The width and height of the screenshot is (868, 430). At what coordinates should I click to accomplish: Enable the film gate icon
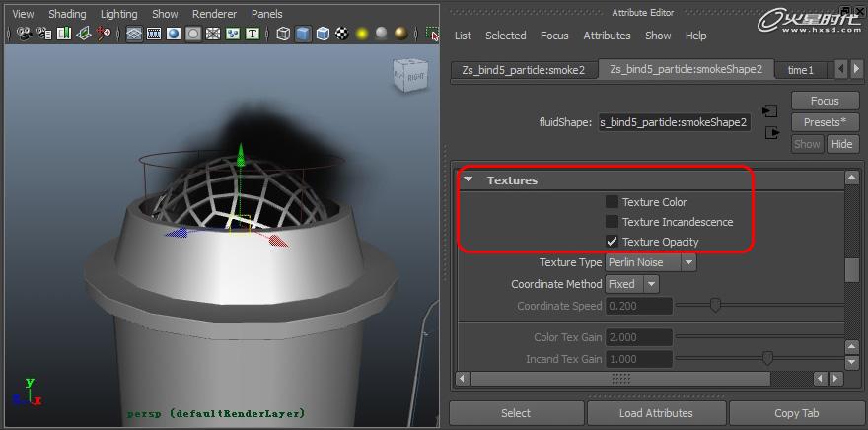point(154,34)
